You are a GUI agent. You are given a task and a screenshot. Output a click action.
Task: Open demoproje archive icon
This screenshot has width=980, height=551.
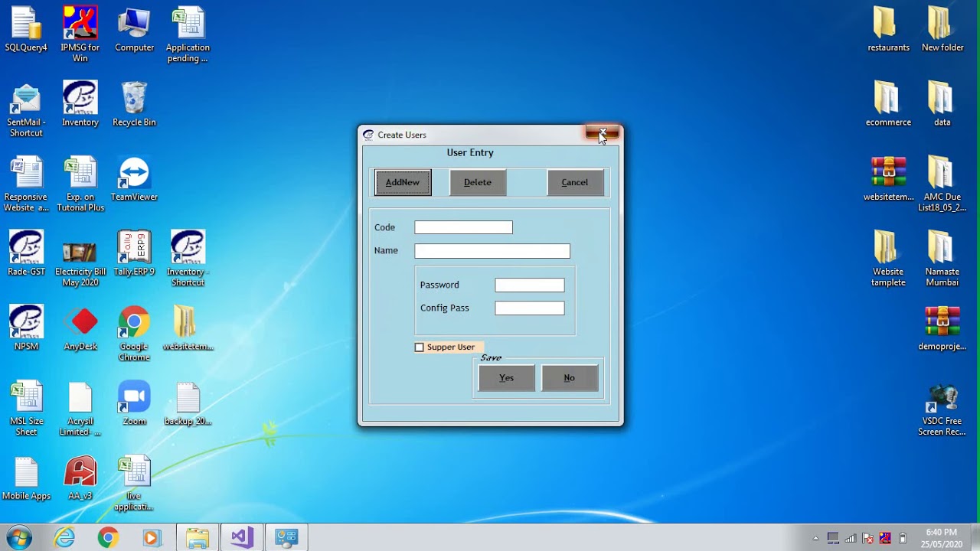coord(942,328)
